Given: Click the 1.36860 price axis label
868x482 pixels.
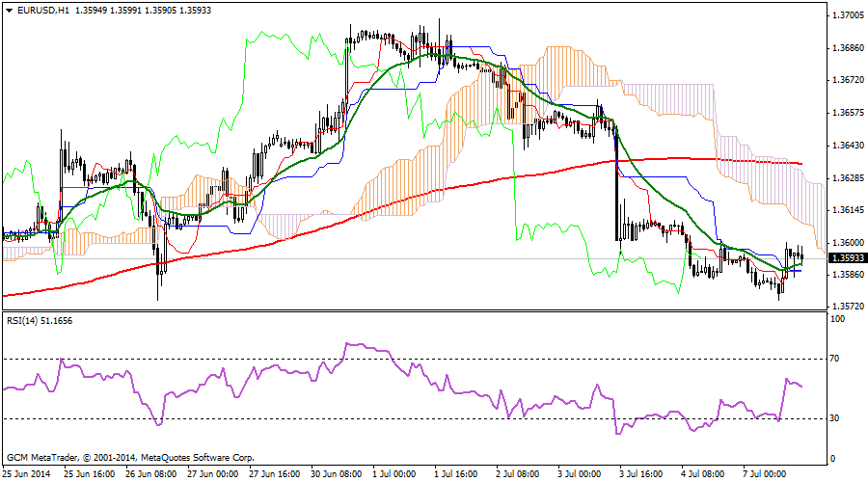Looking at the screenshot, I should coord(848,48).
